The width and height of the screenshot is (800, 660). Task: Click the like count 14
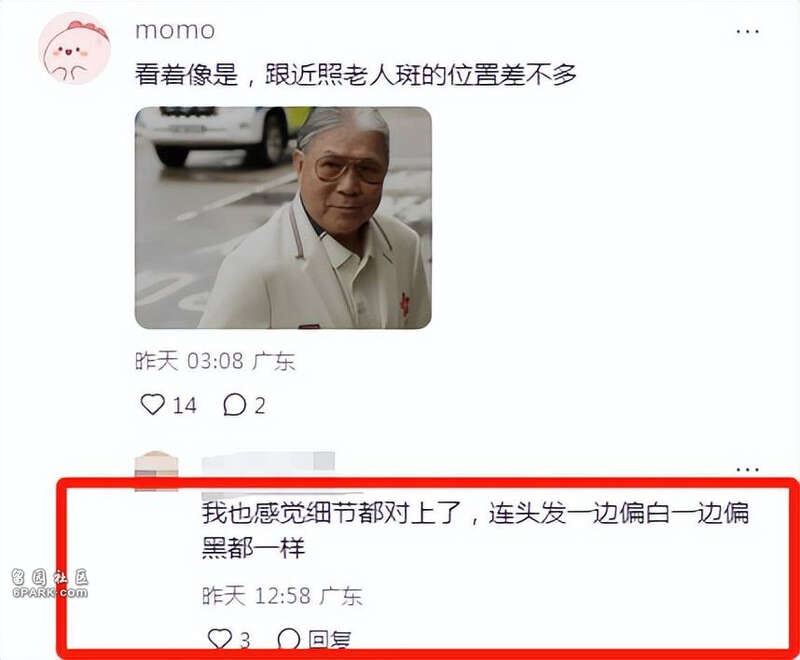coord(184,405)
